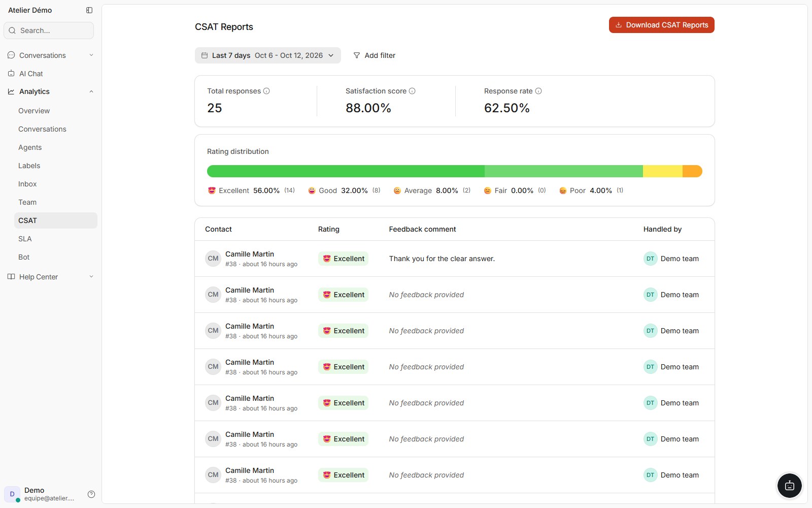Click the dark green Excellent bar segment

coord(346,171)
